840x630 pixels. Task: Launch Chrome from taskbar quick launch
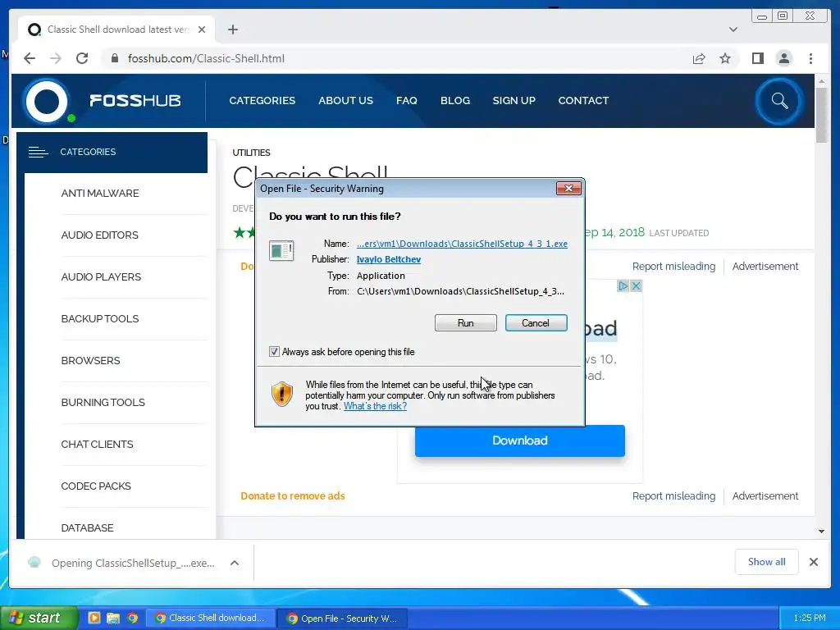132,619
